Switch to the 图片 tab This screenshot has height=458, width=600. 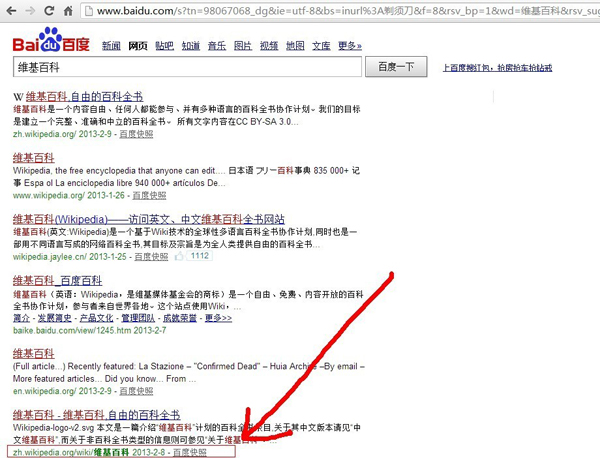coord(243,46)
